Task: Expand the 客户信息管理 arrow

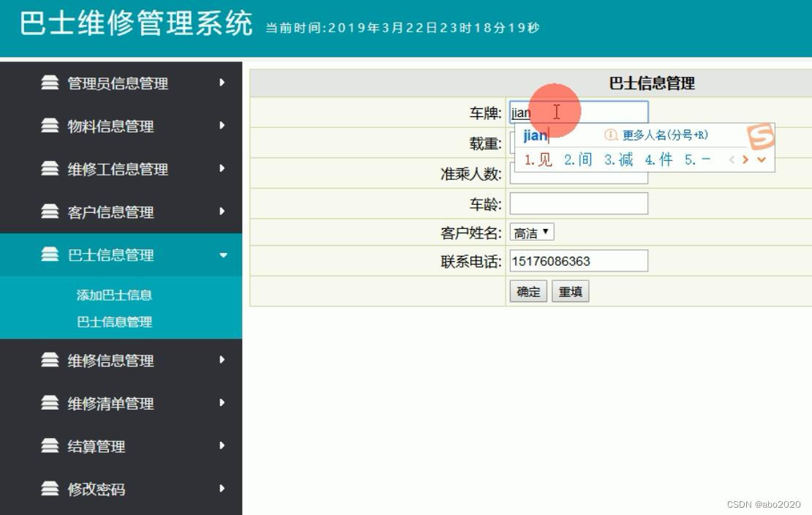Action: pyautogui.click(x=222, y=211)
